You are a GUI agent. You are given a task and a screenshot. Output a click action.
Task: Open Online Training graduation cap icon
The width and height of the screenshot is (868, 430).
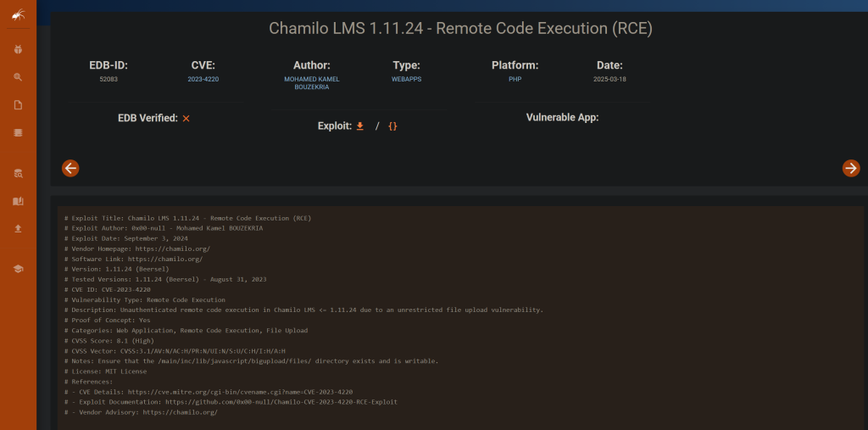point(18,269)
